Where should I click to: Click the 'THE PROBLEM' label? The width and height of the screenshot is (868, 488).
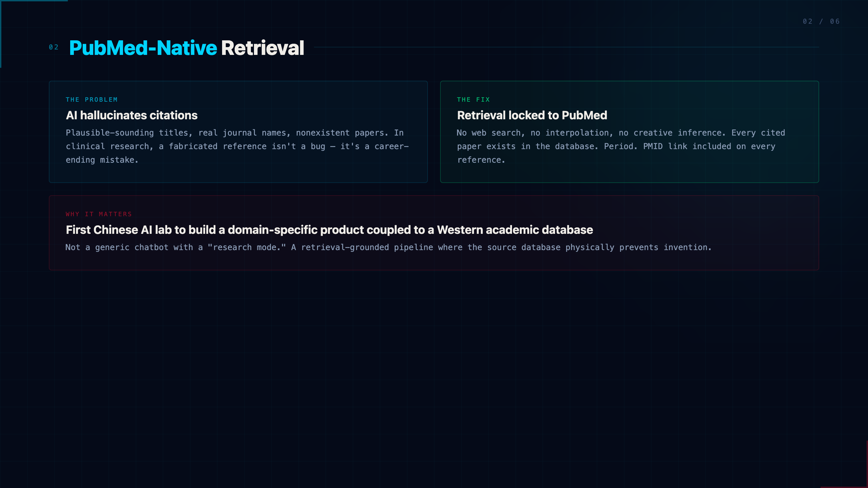(x=92, y=100)
